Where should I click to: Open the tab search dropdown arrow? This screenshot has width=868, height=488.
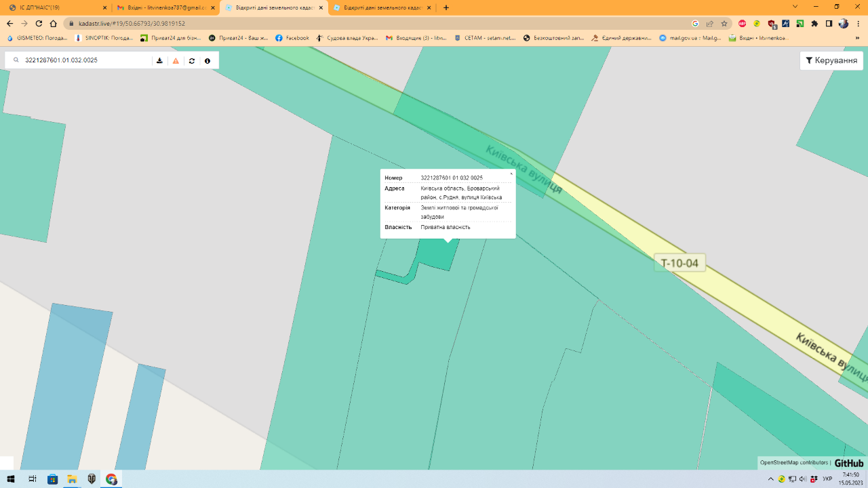click(795, 7)
